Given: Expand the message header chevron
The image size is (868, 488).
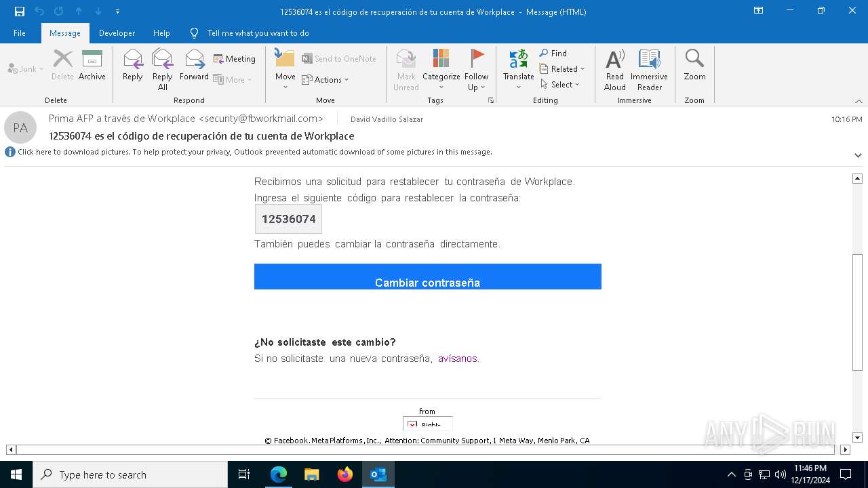Looking at the screenshot, I should click(x=858, y=155).
